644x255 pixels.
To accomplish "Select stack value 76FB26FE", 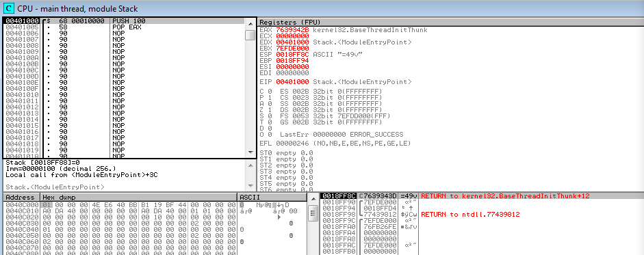I will tap(380, 226).
